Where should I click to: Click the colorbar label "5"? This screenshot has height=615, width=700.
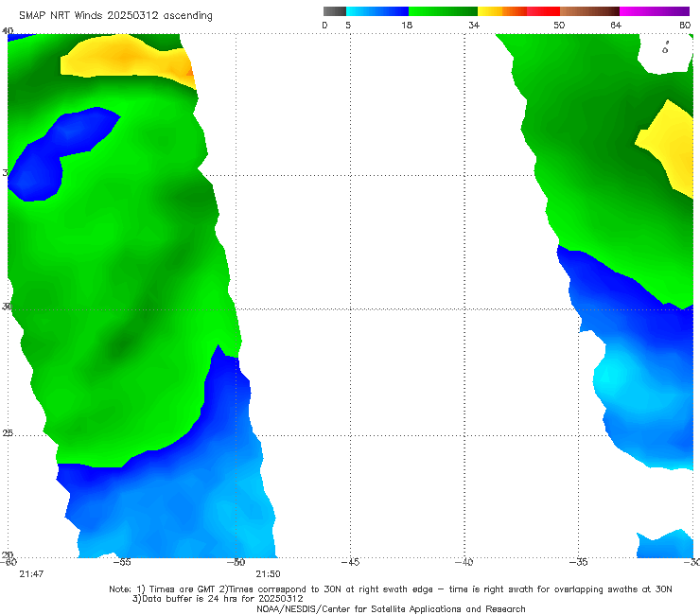click(x=348, y=25)
